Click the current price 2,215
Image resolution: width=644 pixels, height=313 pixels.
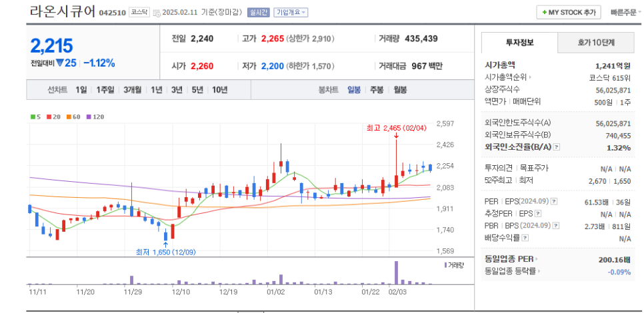[x=51, y=45]
